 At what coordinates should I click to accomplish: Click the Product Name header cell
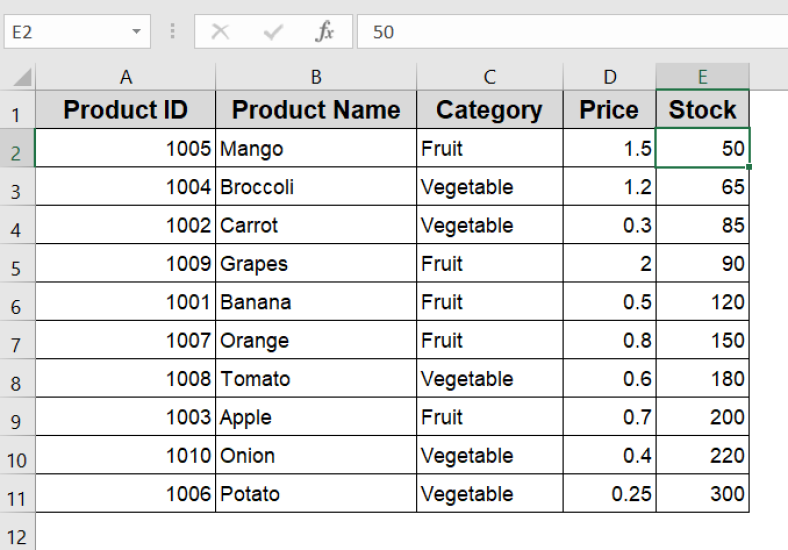point(316,110)
